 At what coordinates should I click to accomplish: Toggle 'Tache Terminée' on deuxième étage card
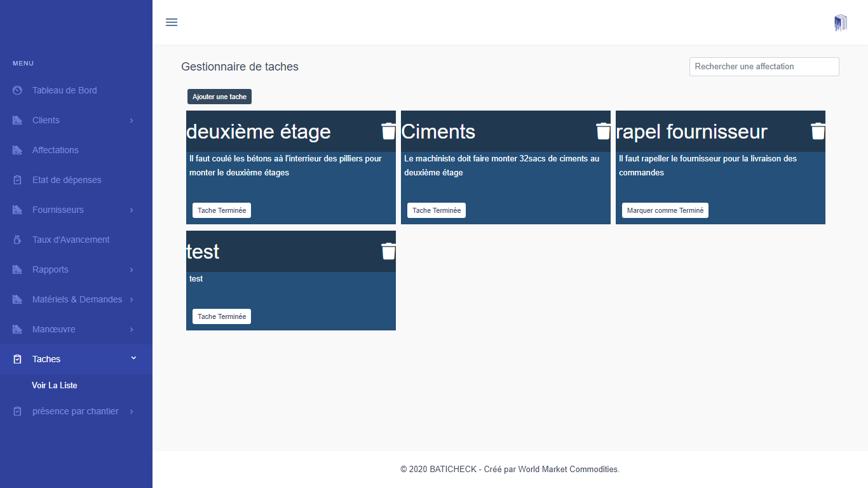222,210
